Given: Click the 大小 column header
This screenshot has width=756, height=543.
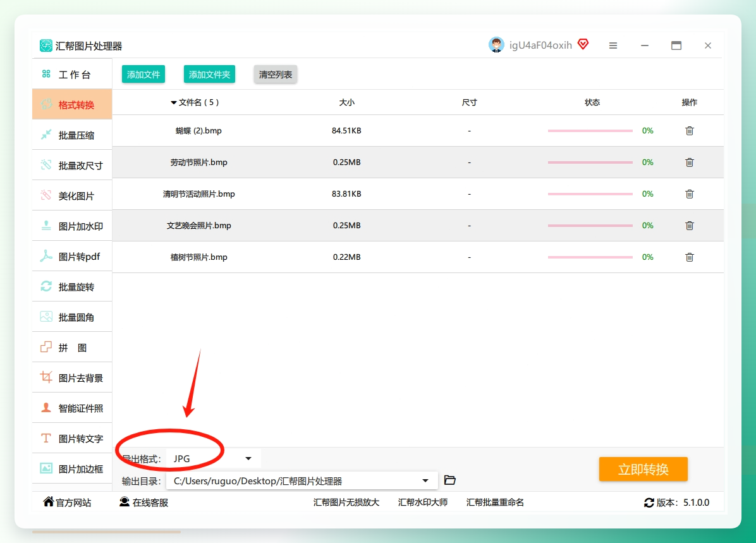Looking at the screenshot, I should (346, 102).
